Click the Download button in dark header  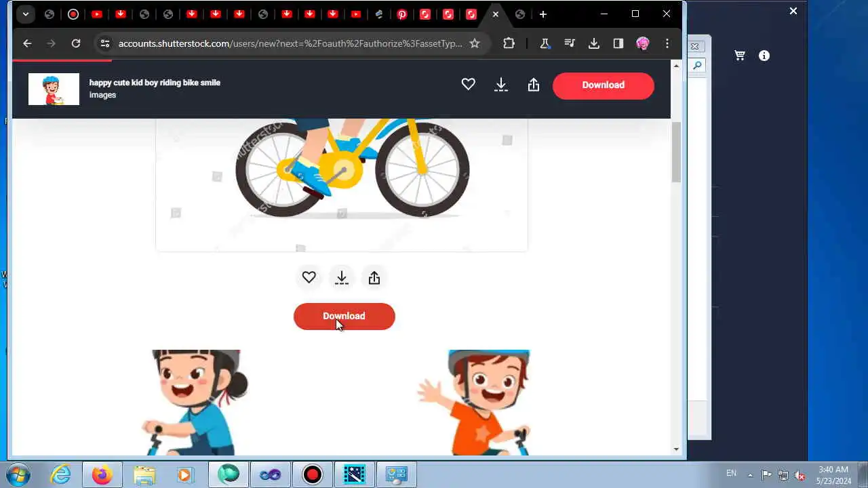pos(604,85)
